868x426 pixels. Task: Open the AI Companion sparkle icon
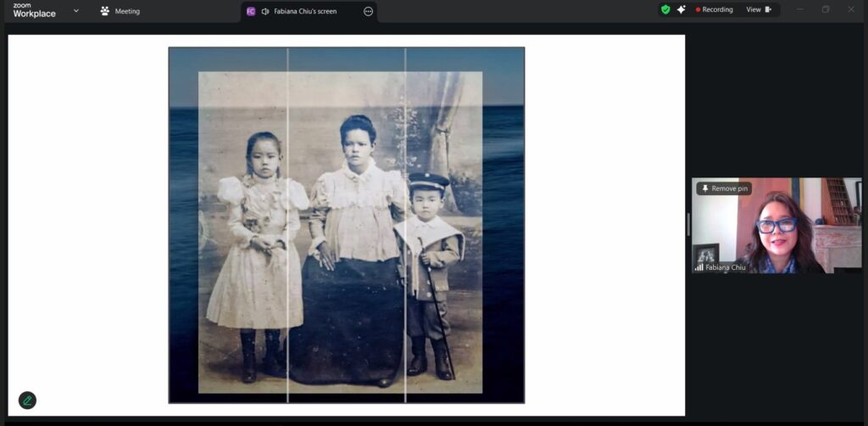[x=681, y=10]
